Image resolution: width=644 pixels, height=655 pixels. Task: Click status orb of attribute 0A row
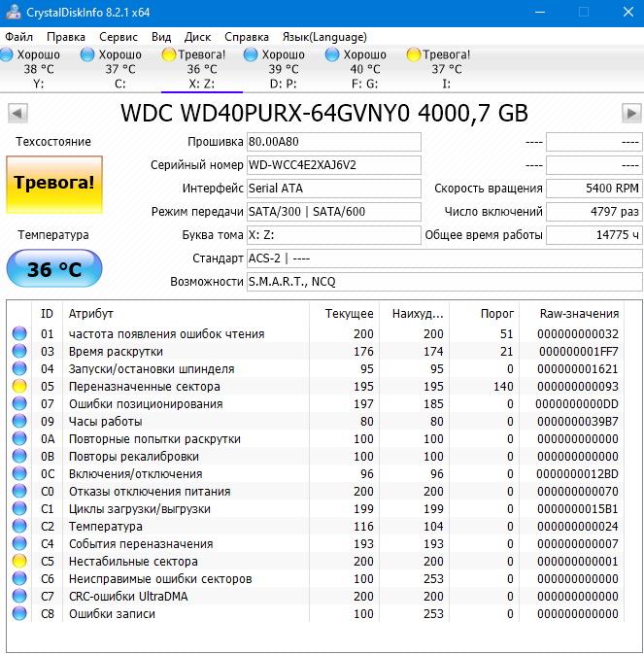click(x=19, y=438)
